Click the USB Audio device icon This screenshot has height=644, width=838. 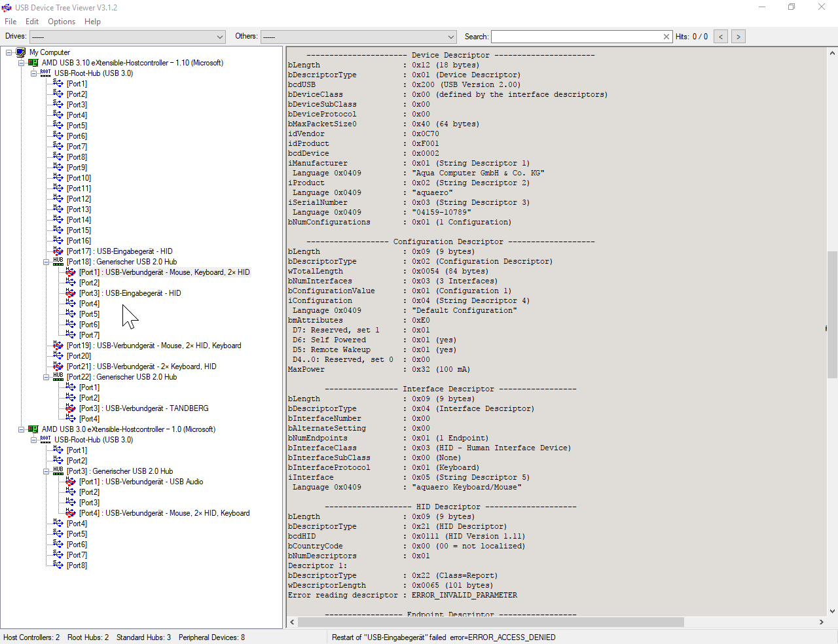71,482
